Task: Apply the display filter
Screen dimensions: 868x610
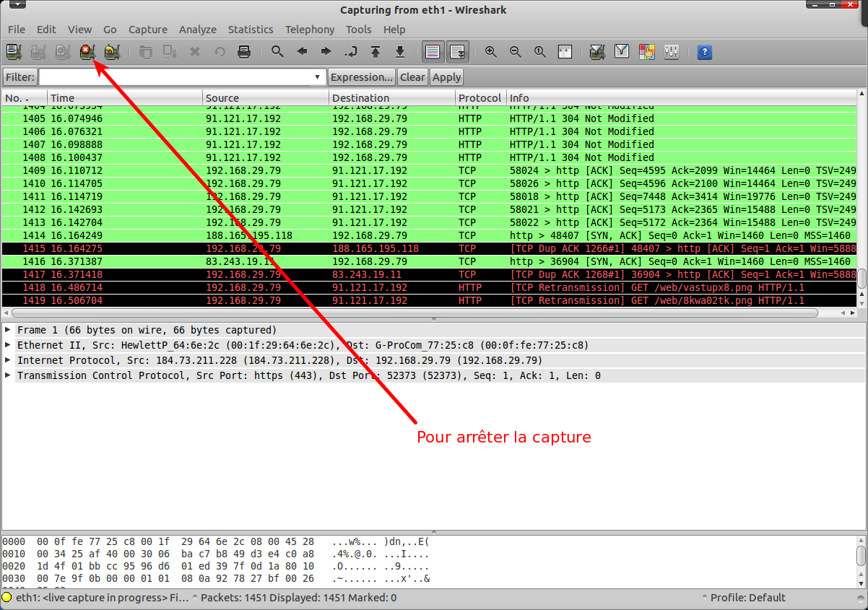Action: (x=447, y=77)
